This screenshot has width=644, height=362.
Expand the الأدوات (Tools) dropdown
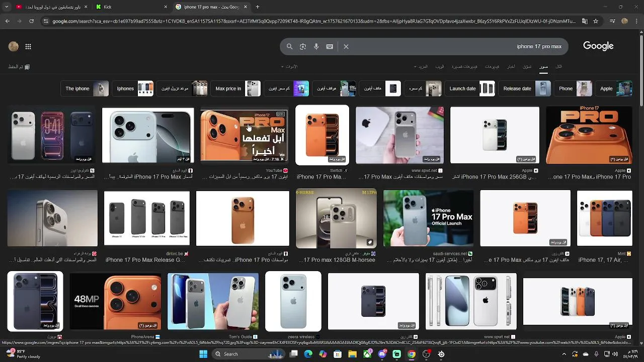289,66
